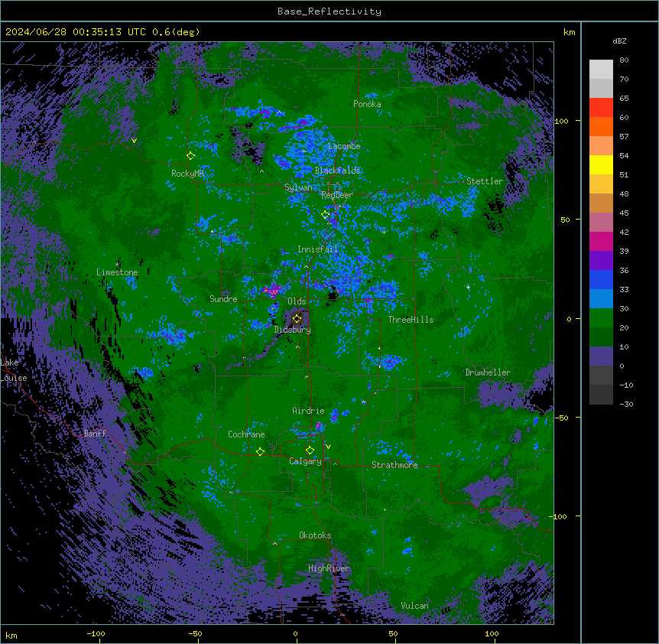
Task: Click the magenta storm cell northwest of Olds
Action: [x=272, y=290]
